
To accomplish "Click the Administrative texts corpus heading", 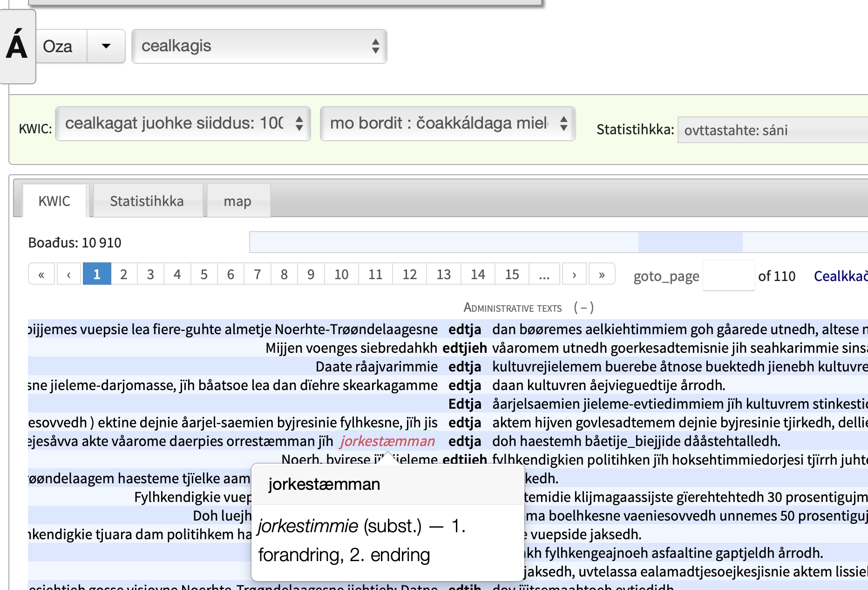I will pos(513,308).
